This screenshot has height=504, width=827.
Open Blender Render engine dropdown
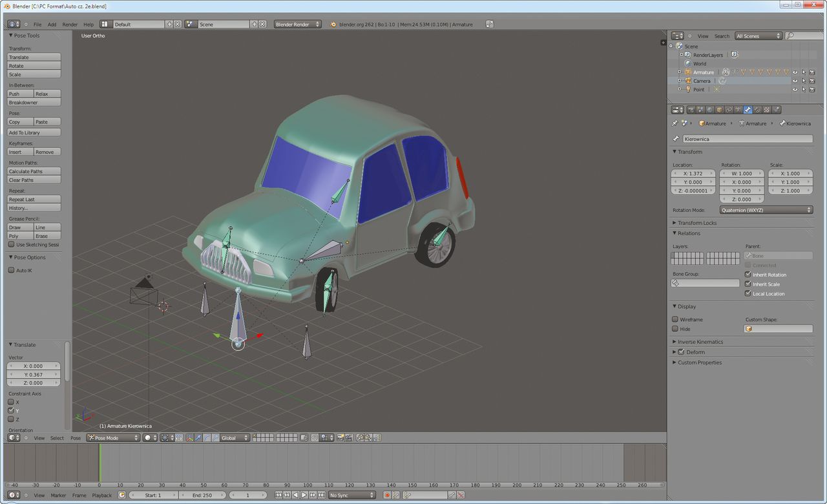click(297, 24)
